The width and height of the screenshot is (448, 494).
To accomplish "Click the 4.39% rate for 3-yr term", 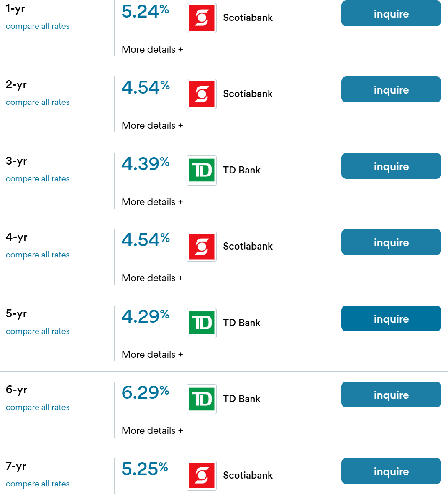I will tap(145, 164).
